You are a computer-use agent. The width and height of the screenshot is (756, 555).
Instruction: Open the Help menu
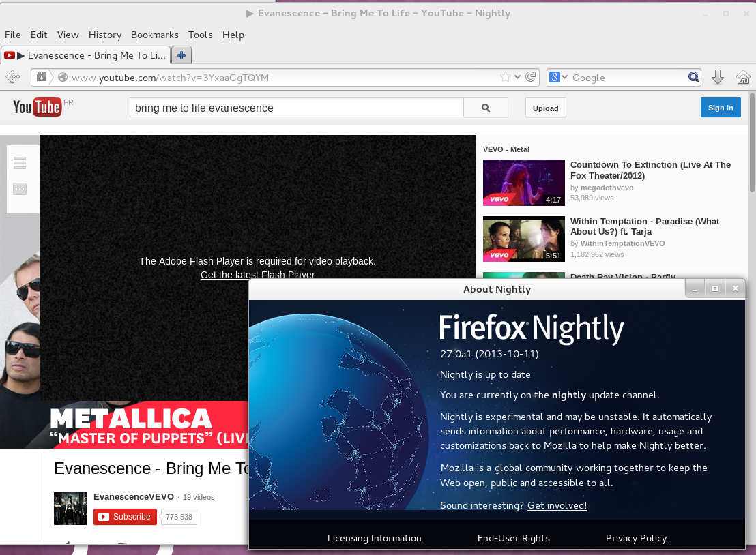click(233, 35)
